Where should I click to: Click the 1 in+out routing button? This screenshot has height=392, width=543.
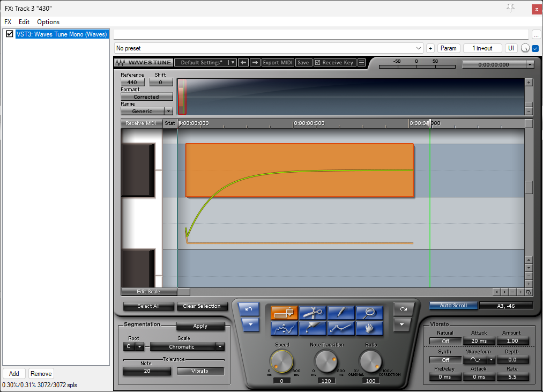tap(482, 48)
